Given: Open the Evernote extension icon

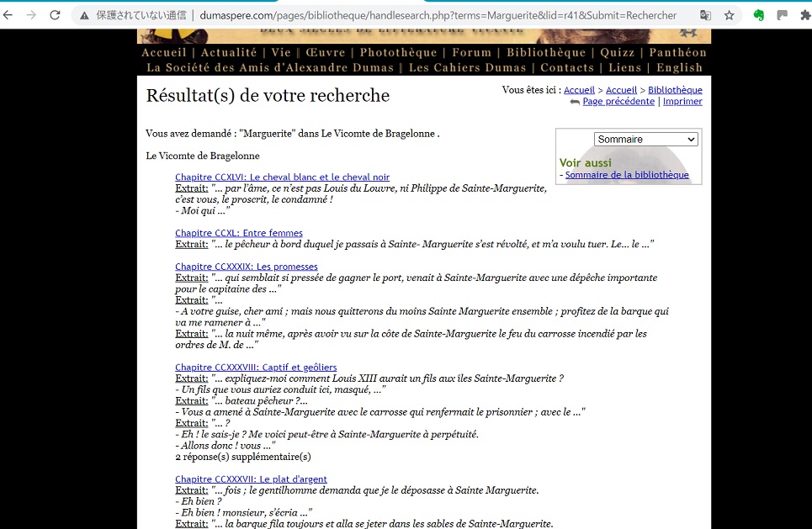Looking at the screenshot, I should (759, 15).
